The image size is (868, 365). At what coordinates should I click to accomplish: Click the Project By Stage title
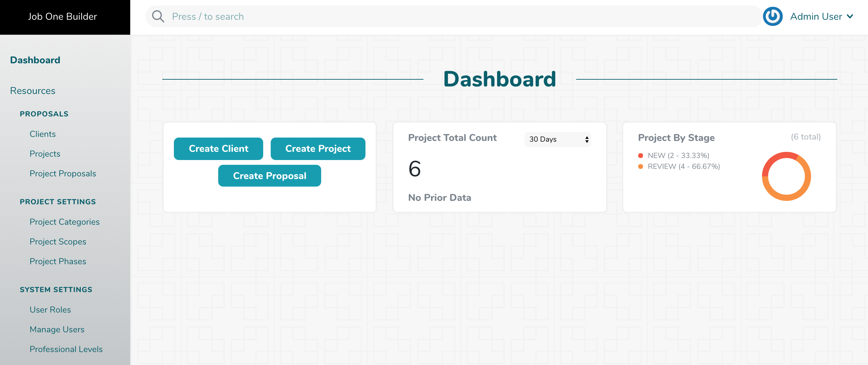click(676, 138)
